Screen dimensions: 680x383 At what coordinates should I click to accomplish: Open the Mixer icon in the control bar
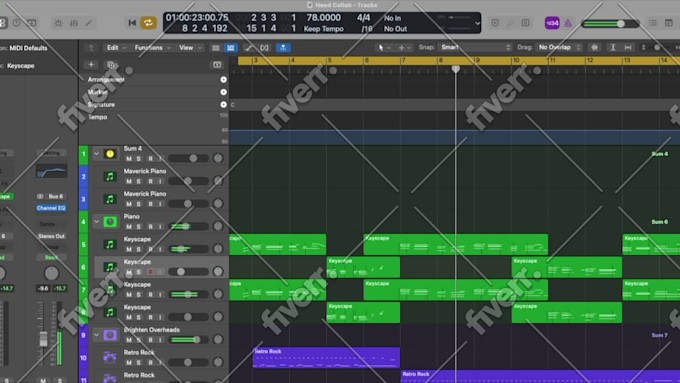click(74, 23)
